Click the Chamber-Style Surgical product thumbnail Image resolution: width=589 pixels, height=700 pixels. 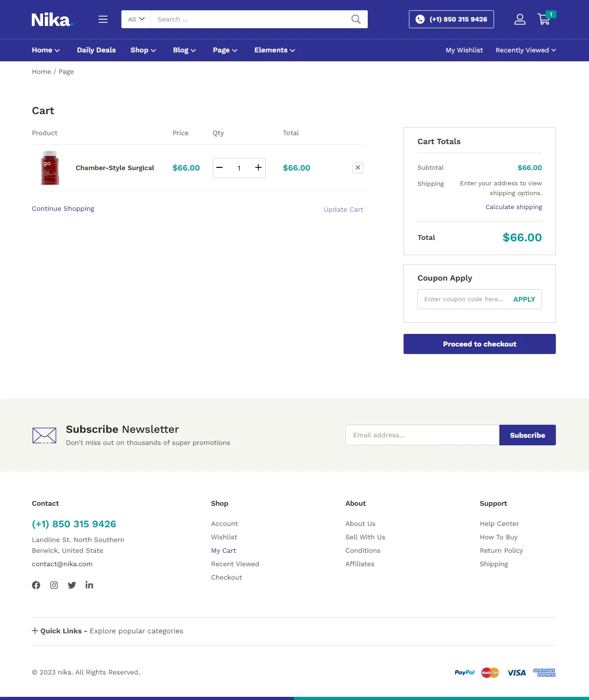point(50,168)
